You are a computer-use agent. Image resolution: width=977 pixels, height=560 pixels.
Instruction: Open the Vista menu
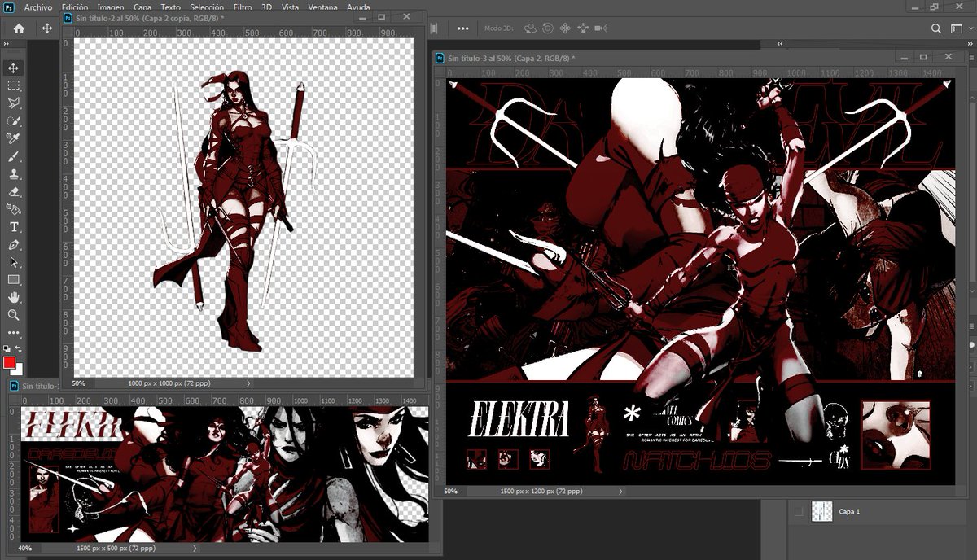tap(290, 7)
